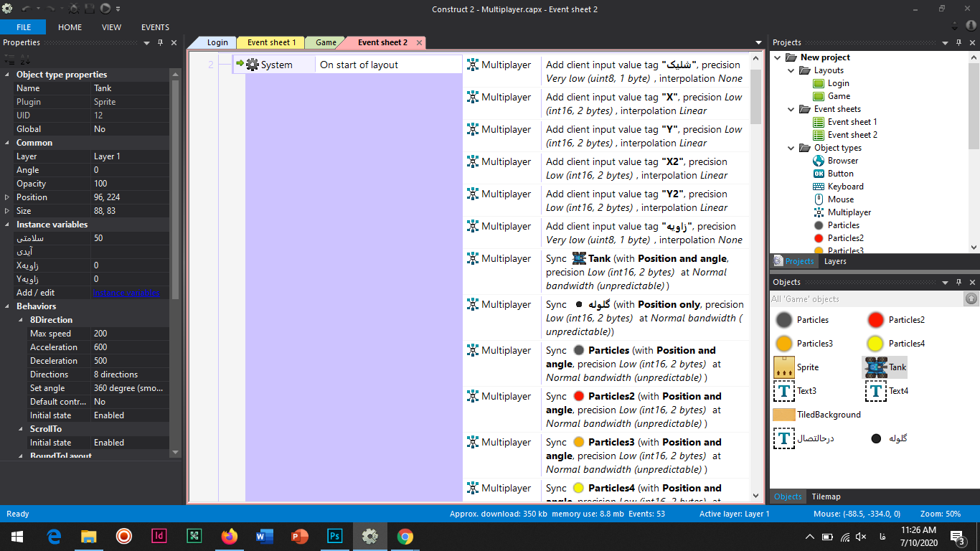Click the Max speed value field

129,334
